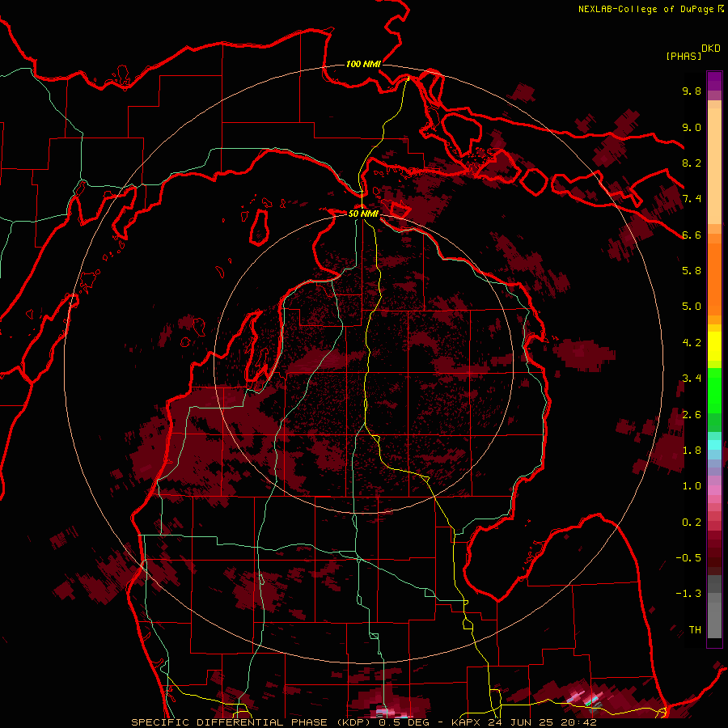Click the NEXLAB-College of DuPage credit text

(645, 9)
